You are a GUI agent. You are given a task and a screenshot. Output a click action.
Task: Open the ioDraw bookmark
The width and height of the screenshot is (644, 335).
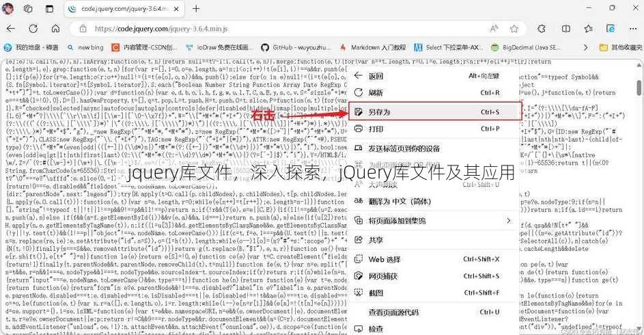[219, 47]
